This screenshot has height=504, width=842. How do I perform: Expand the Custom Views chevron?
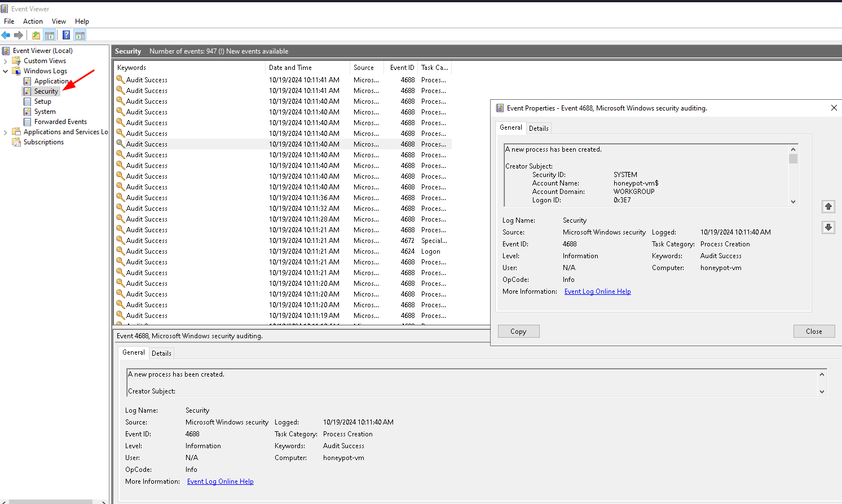[6, 61]
